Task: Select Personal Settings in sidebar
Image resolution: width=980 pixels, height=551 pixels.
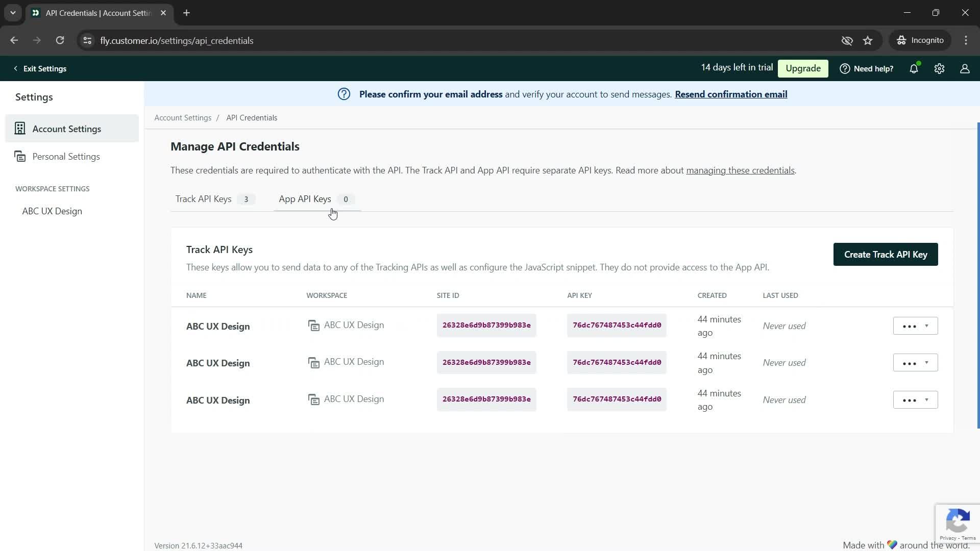Action: pyautogui.click(x=72, y=157)
